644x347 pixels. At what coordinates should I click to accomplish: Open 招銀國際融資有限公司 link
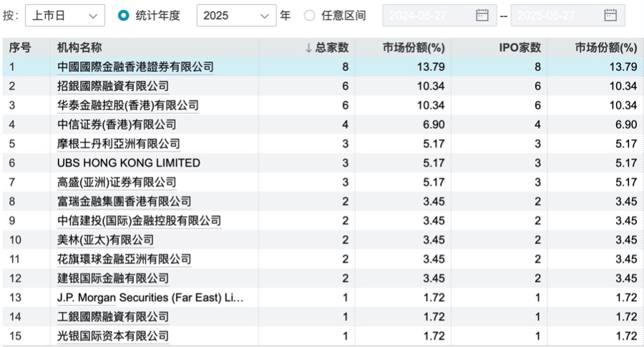coord(113,87)
